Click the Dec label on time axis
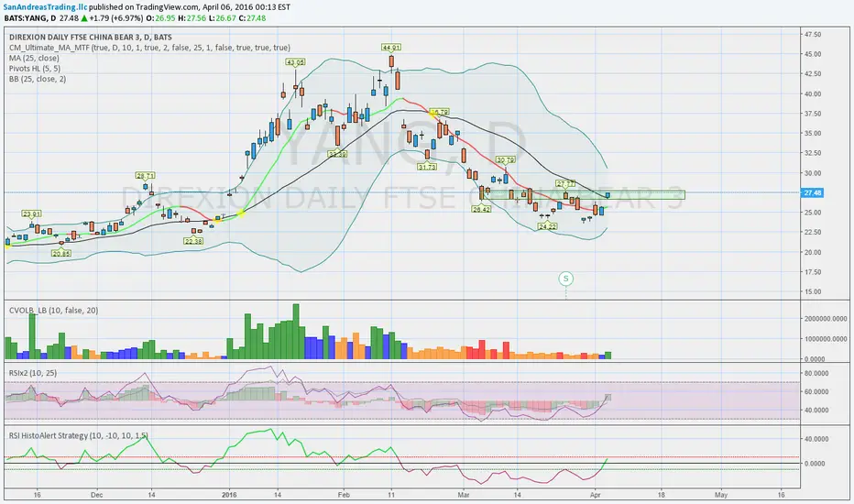Image resolution: width=854 pixels, height=504 pixels. click(x=97, y=495)
